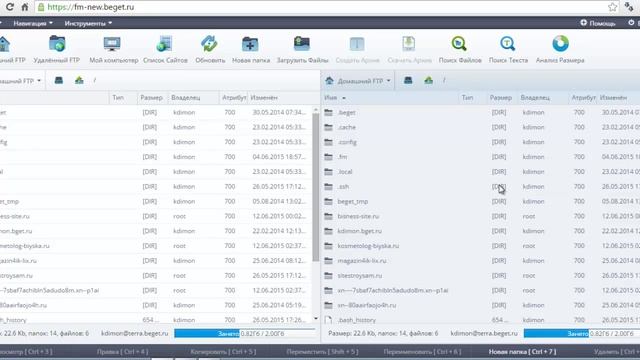Click date 05.08.2014 13:02 in left pane

point(279,202)
